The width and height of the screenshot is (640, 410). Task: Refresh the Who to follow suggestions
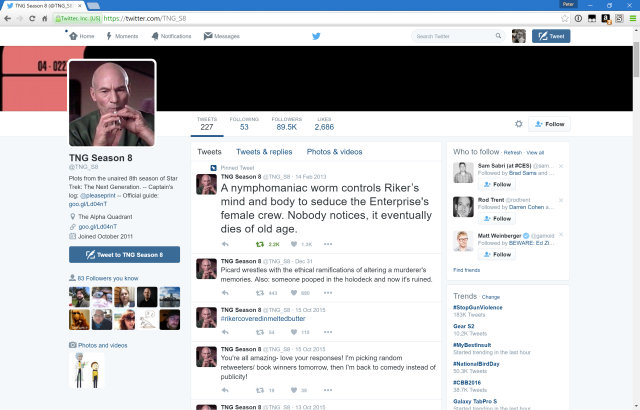[x=513, y=153]
